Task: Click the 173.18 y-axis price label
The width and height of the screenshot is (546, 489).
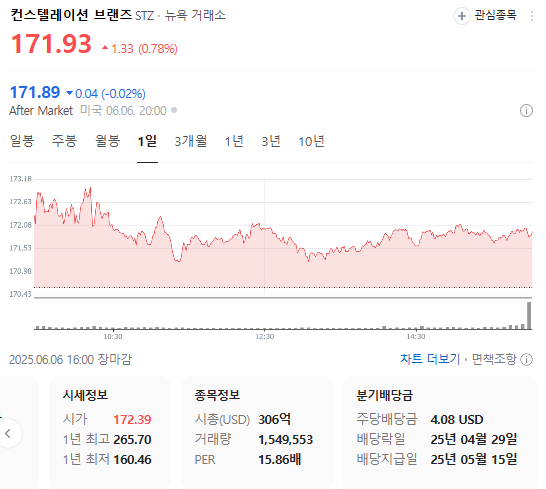Action: point(21,179)
